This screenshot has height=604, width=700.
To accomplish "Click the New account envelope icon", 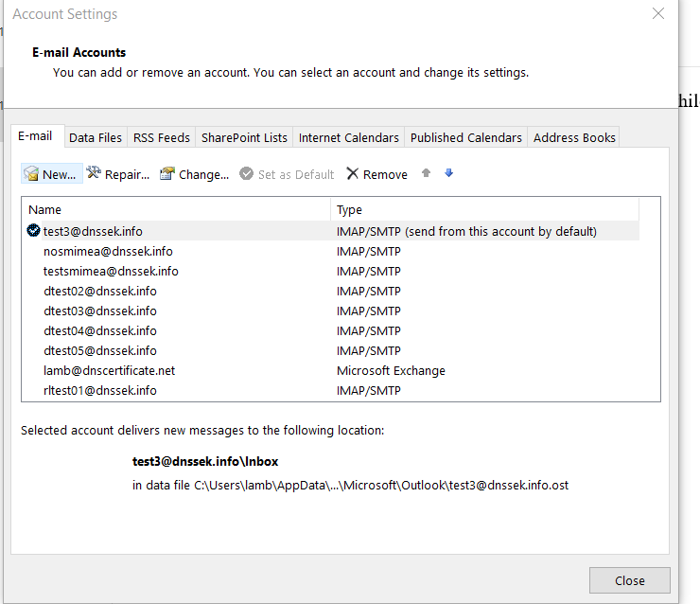I will 31,174.
